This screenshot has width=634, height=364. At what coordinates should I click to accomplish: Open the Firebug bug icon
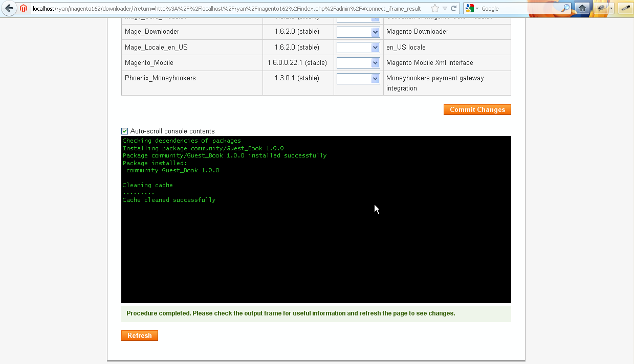point(601,8)
